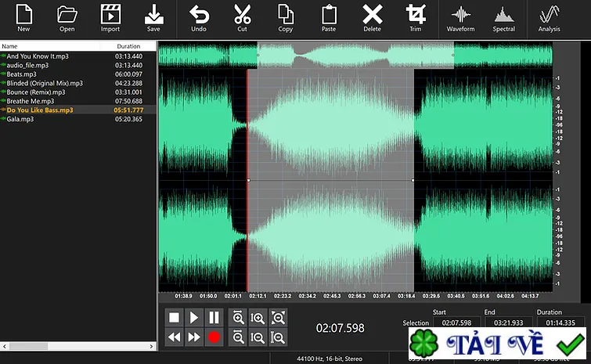
Task: Click the file list scrollbar left arrow
Action: (4, 346)
